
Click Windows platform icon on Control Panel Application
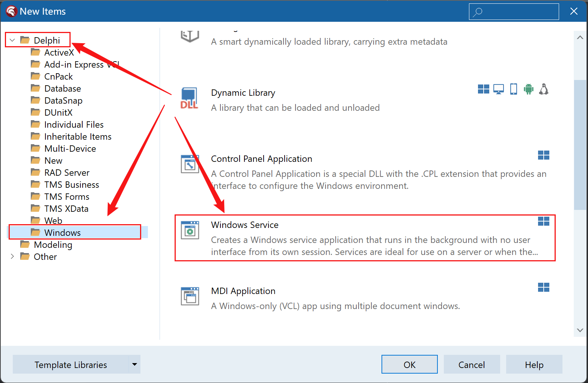(544, 155)
